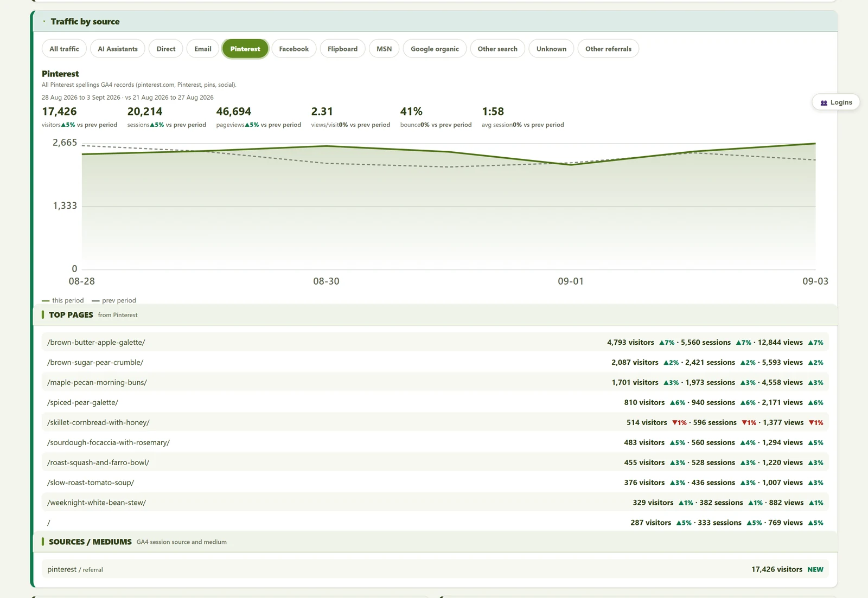Click the 41% bounce rate value

pos(411,112)
